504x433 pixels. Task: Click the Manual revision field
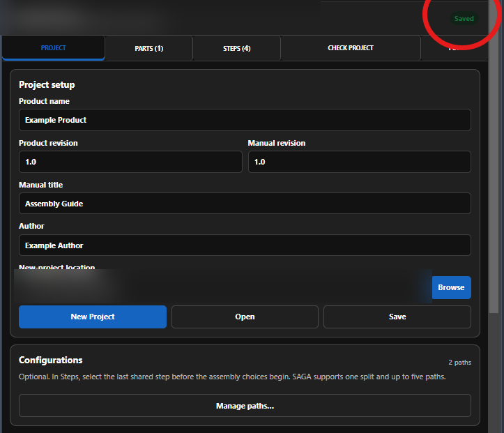(360, 162)
